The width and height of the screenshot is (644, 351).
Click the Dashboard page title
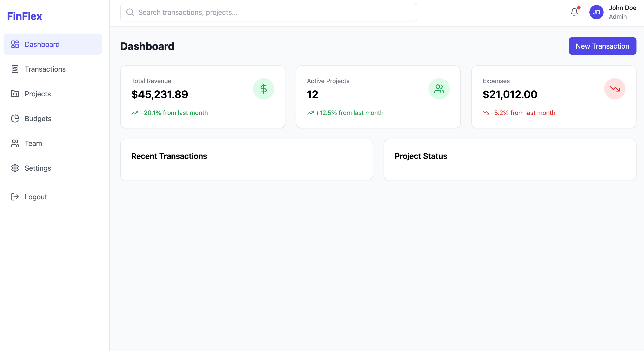(147, 46)
